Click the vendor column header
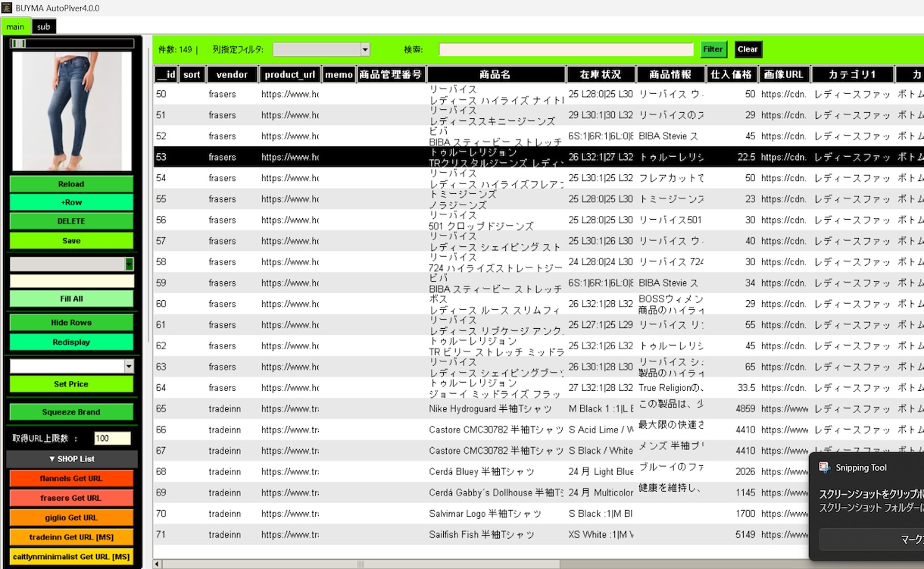 pos(232,74)
